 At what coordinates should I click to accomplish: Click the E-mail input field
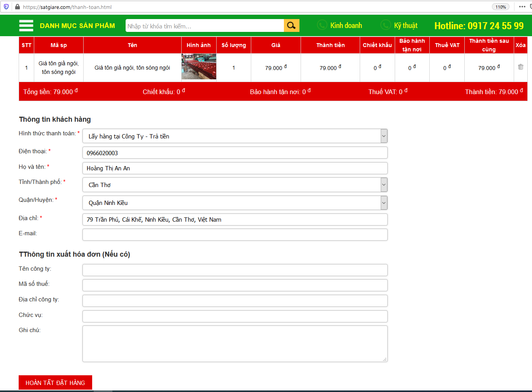coord(235,235)
